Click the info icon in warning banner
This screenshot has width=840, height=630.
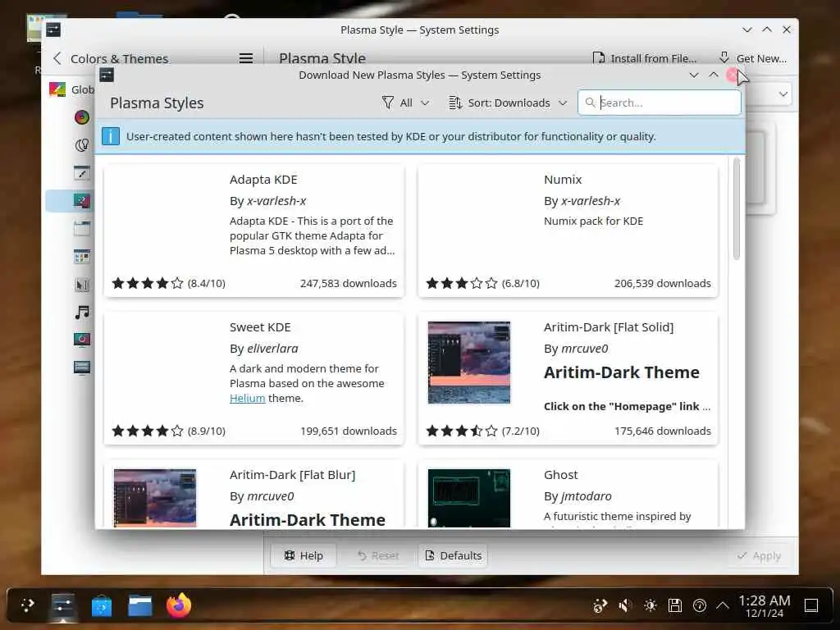tap(111, 137)
